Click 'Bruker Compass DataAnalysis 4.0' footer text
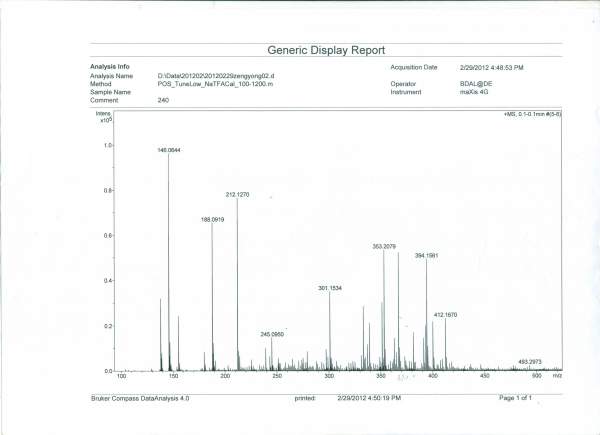Viewport: 600px width, 435px height. point(140,398)
